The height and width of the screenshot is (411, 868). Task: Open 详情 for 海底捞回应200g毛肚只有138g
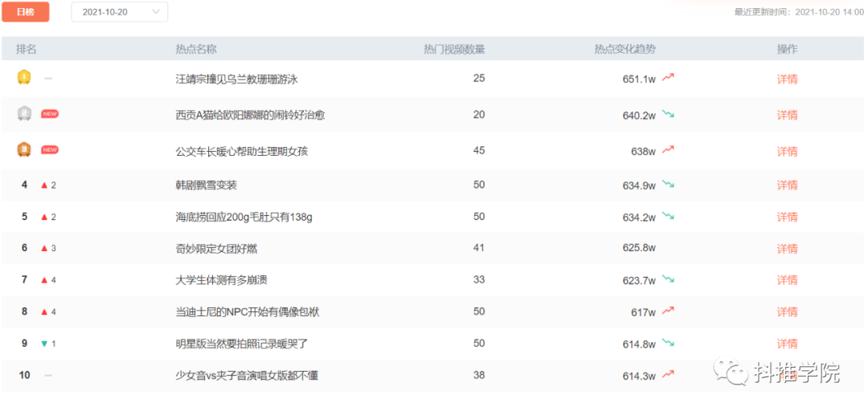click(787, 217)
